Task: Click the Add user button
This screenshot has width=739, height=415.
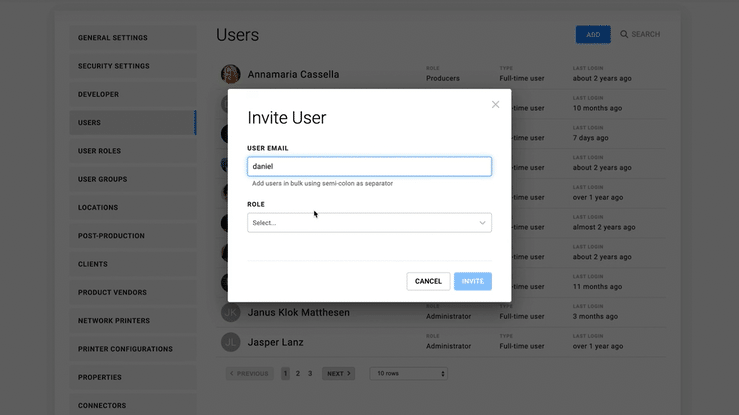Action: (593, 34)
